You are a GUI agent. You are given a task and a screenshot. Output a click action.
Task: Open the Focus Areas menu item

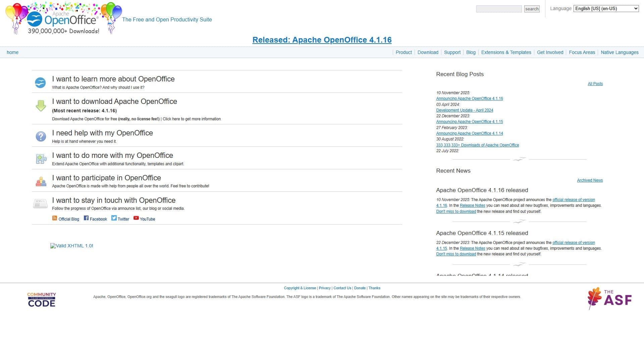(x=582, y=52)
